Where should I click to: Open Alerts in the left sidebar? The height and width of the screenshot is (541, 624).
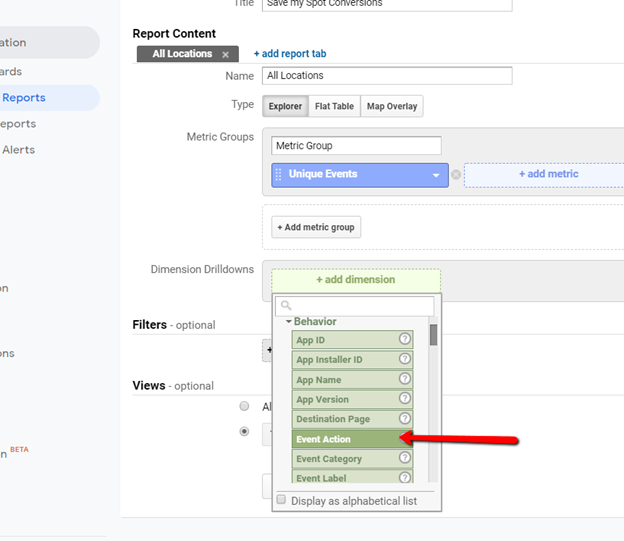18,150
